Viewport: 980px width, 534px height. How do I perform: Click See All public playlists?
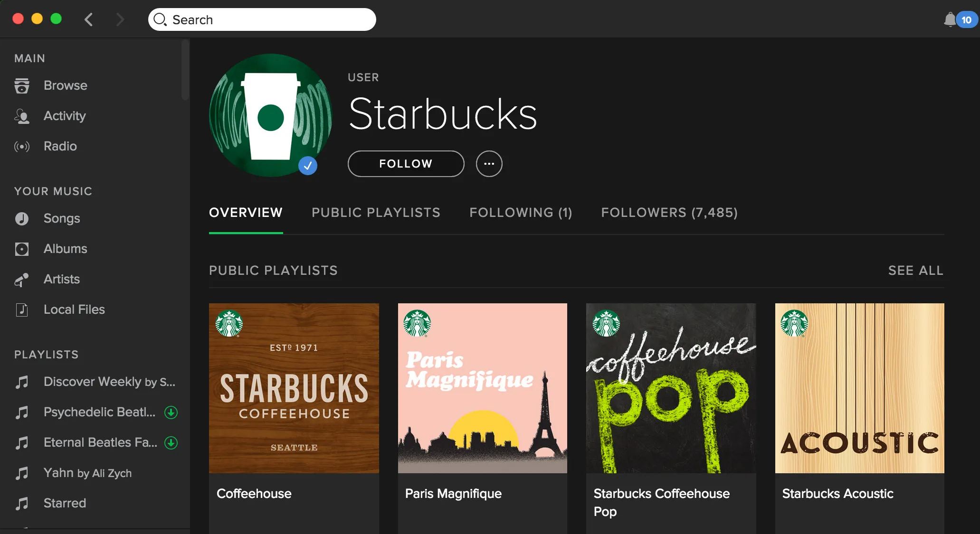tap(915, 271)
